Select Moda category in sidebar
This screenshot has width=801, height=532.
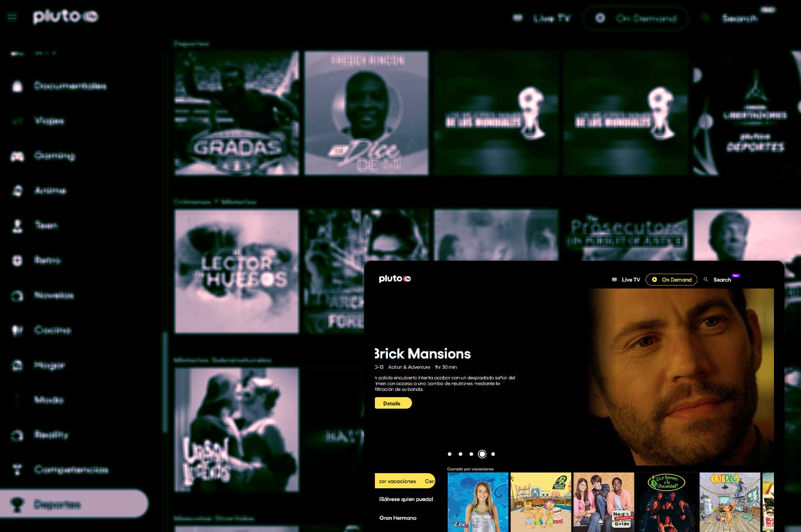click(49, 400)
